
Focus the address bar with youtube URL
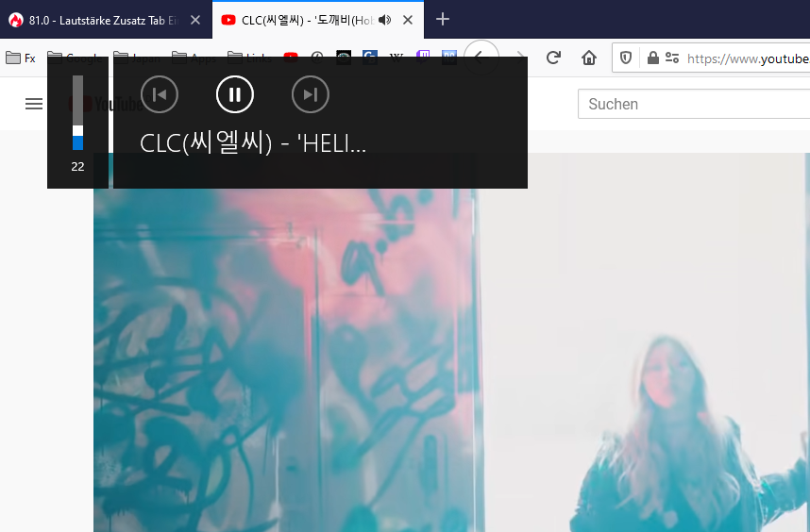[748, 58]
